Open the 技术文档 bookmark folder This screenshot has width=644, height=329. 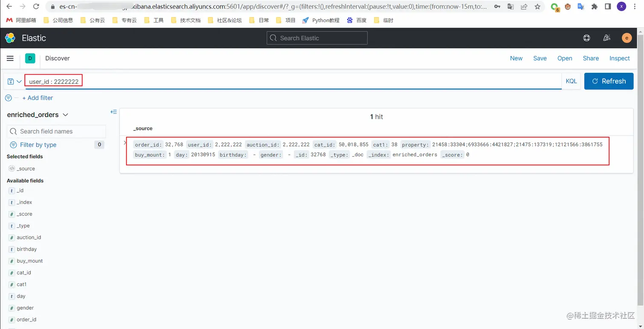185,20
